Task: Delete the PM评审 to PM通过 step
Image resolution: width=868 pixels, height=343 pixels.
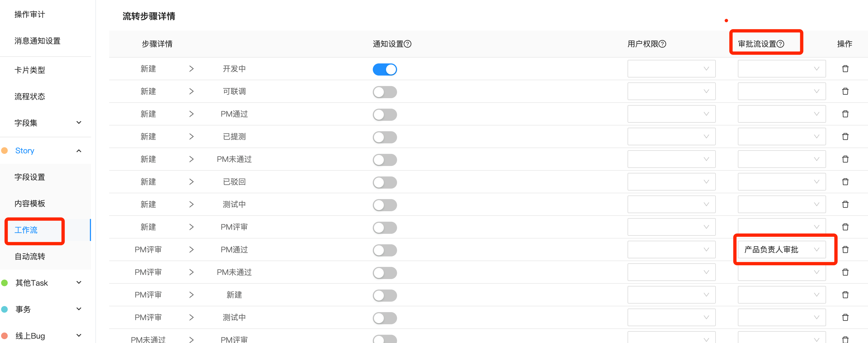Action: click(x=845, y=250)
